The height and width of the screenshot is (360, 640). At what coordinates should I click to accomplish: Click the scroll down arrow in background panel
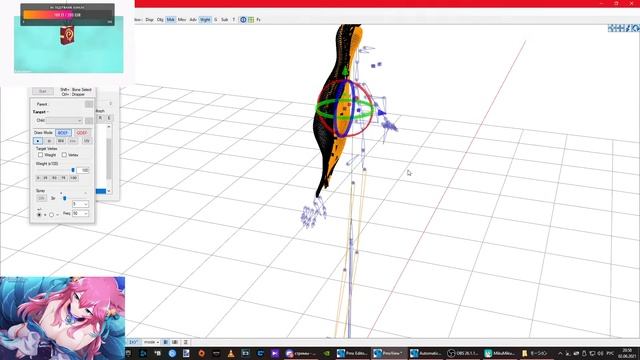click(x=109, y=191)
